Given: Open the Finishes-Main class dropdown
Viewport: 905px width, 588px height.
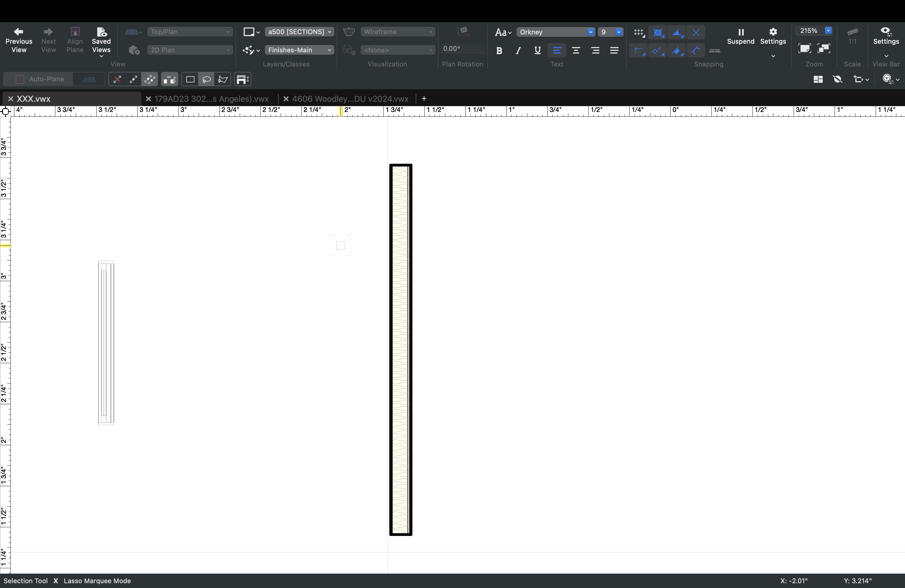Looking at the screenshot, I should [299, 50].
